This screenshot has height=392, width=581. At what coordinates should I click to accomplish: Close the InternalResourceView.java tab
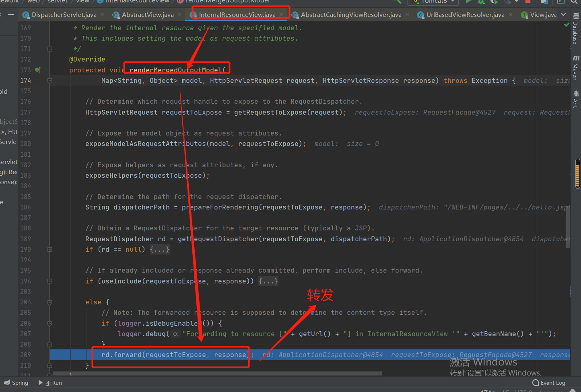pos(281,14)
